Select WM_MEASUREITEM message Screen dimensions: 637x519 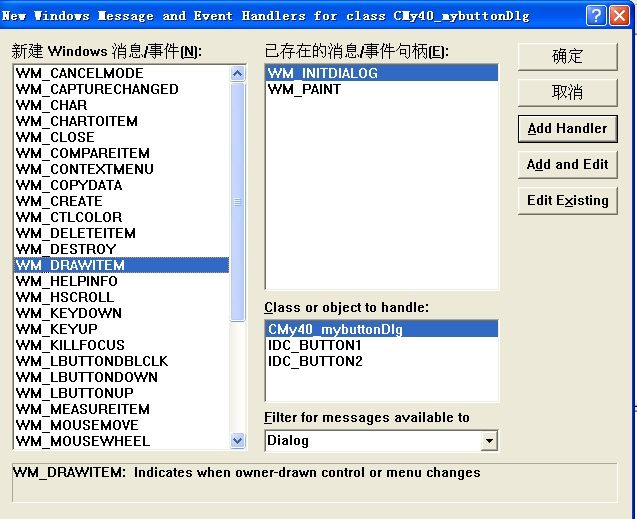[x=121, y=409]
